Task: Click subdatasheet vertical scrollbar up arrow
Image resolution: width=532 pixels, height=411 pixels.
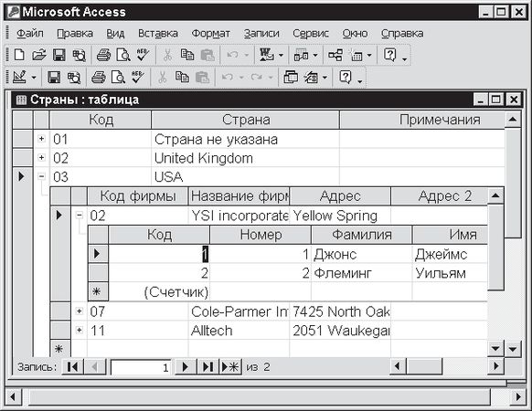Action: point(495,195)
